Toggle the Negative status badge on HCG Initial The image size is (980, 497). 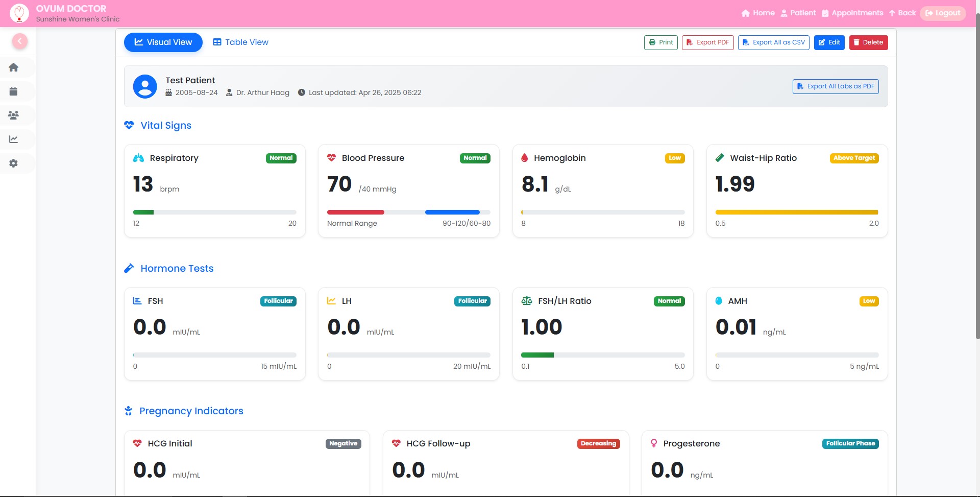pyautogui.click(x=343, y=443)
